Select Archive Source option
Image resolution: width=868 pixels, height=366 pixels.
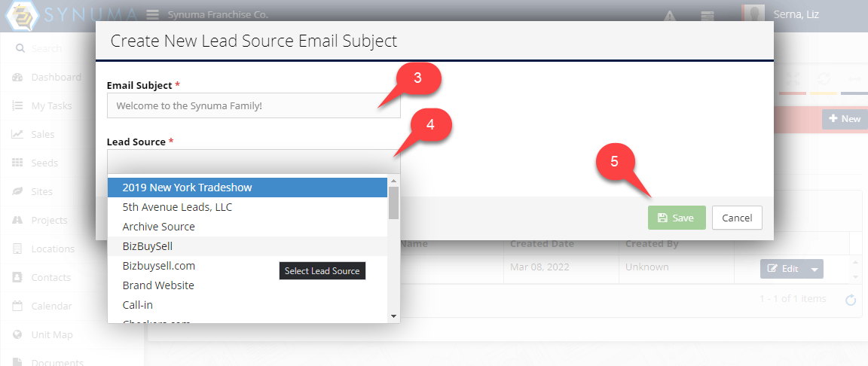coord(247,227)
